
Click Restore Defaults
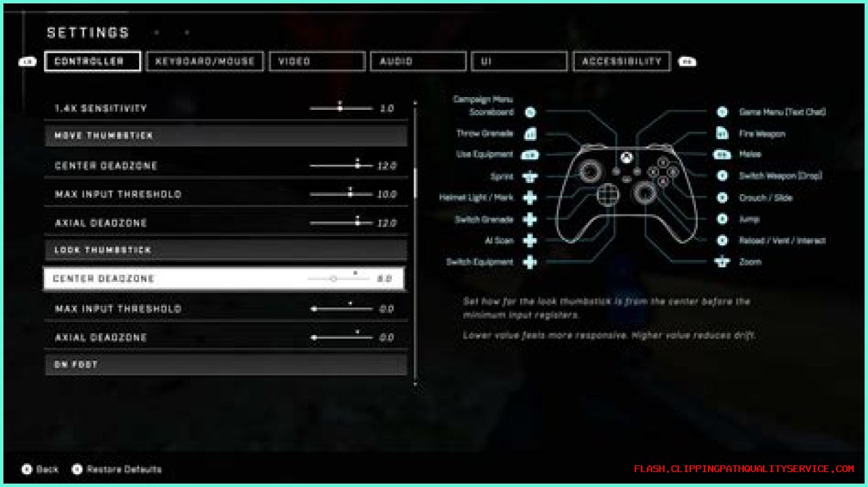pos(117,469)
